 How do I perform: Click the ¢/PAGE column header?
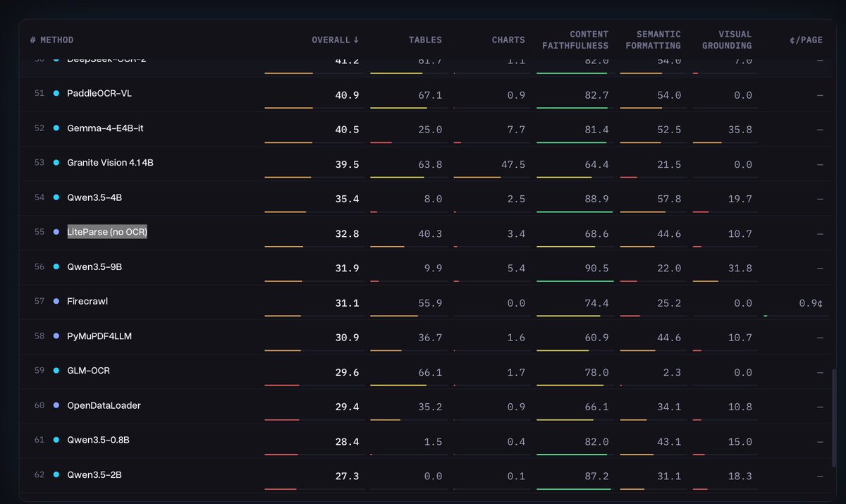tap(807, 40)
